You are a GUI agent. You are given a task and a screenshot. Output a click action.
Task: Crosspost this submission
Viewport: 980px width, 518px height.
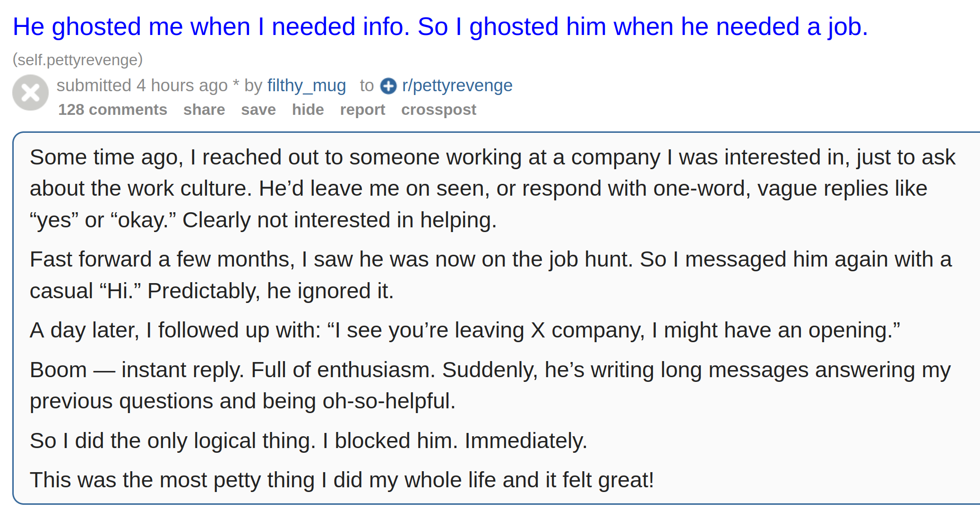(x=438, y=110)
